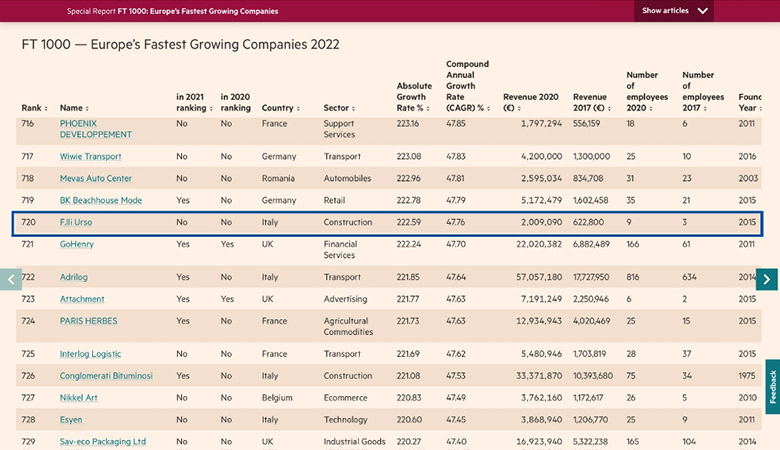Open the Feedback side tab
Viewport: 780px width, 450px height.
pyautogui.click(x=773, y=387)
